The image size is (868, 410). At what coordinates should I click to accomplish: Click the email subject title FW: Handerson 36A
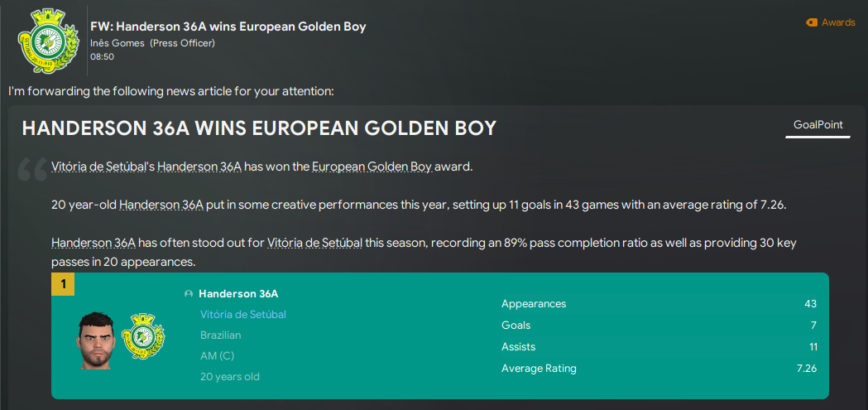pyautogui.click(x=228, y=27)
